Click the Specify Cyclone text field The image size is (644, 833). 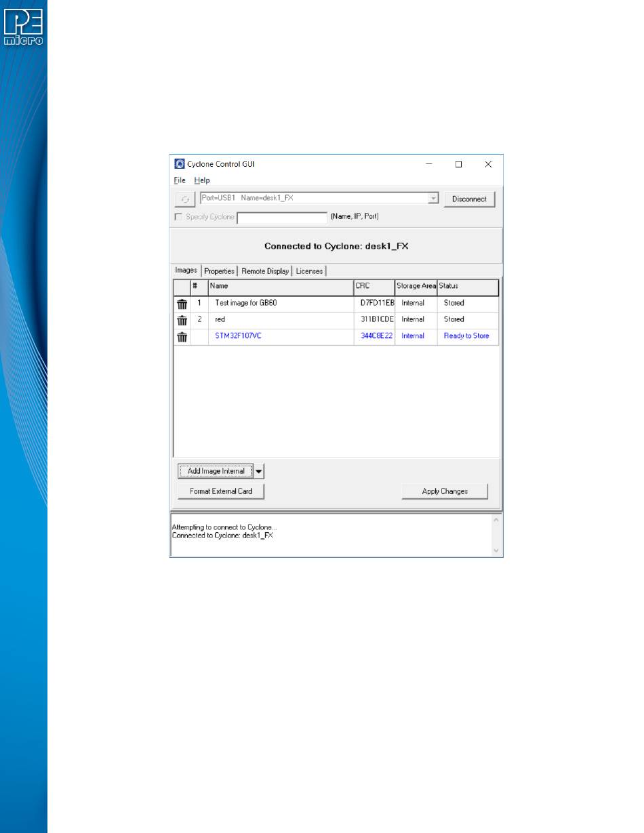pos(282,218)
